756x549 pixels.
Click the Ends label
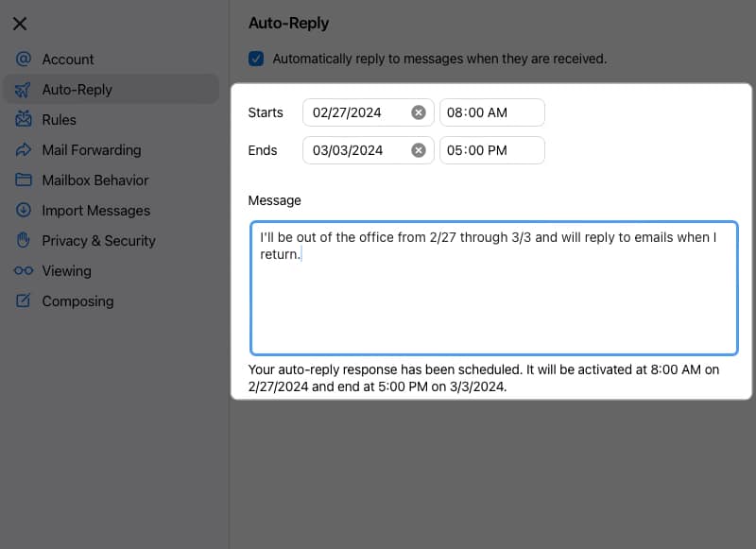(x=263, y=150)
